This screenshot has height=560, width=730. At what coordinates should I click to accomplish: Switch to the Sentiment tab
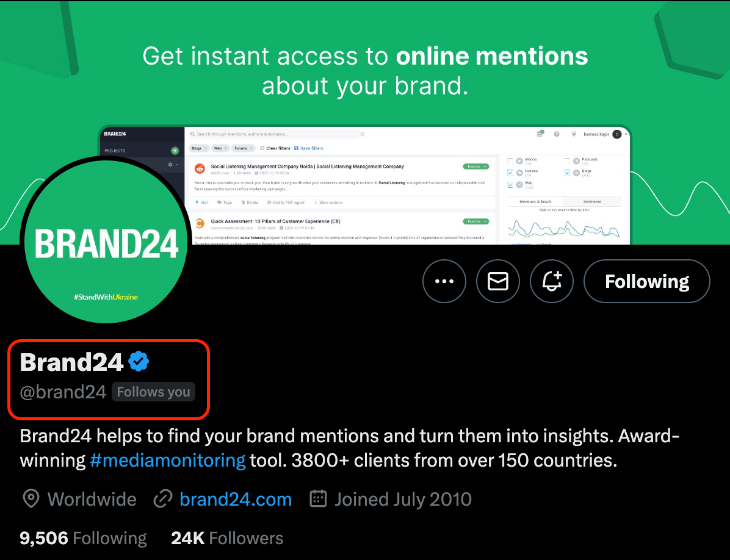(x=592, y=201)
